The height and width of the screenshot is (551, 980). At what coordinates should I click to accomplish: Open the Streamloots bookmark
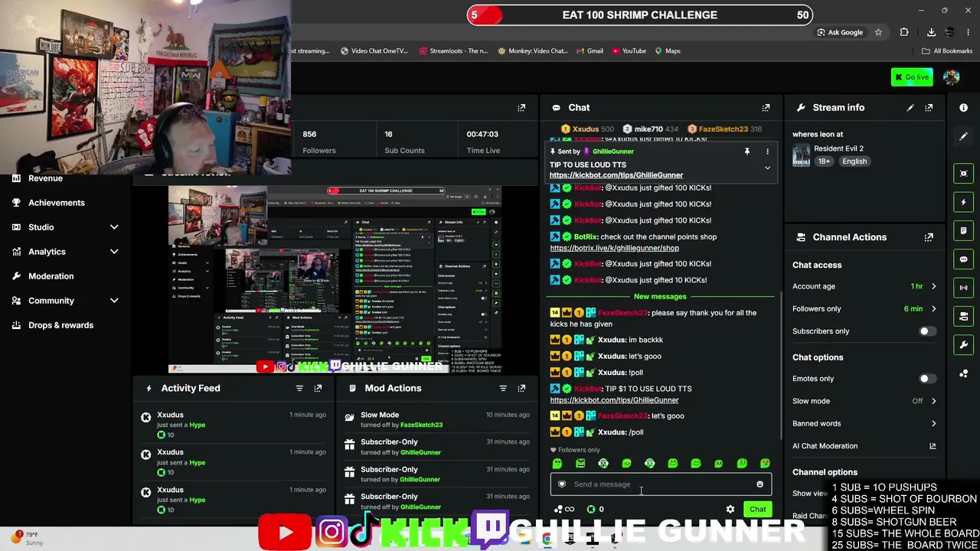pos(453,51)
